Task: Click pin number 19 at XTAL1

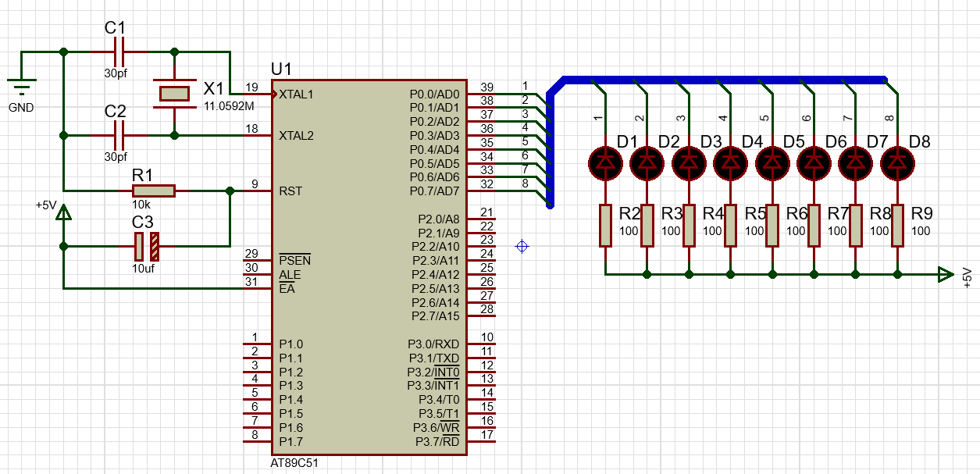Action: 251,87
